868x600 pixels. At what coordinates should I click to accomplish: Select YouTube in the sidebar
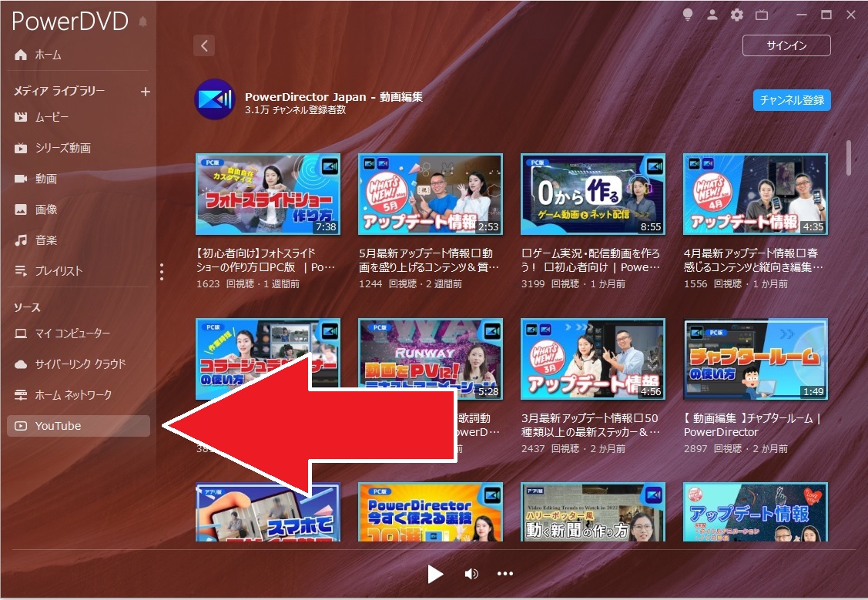79,426
